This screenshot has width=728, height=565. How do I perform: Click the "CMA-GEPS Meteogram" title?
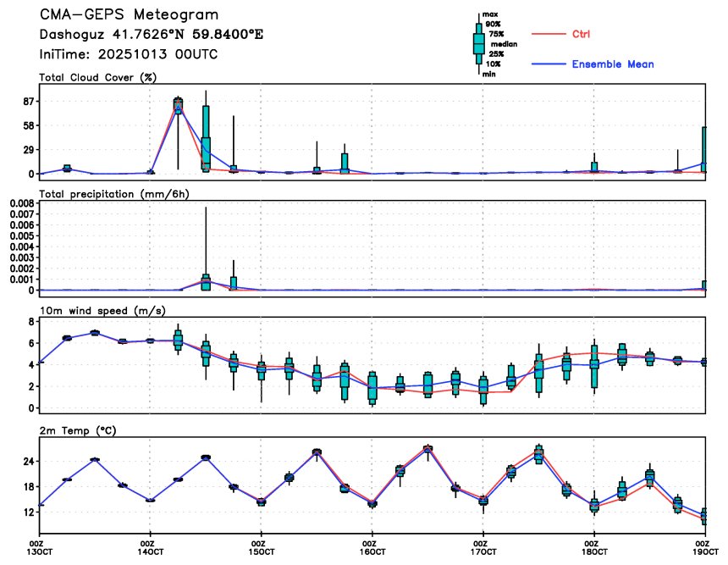point(129,15)
